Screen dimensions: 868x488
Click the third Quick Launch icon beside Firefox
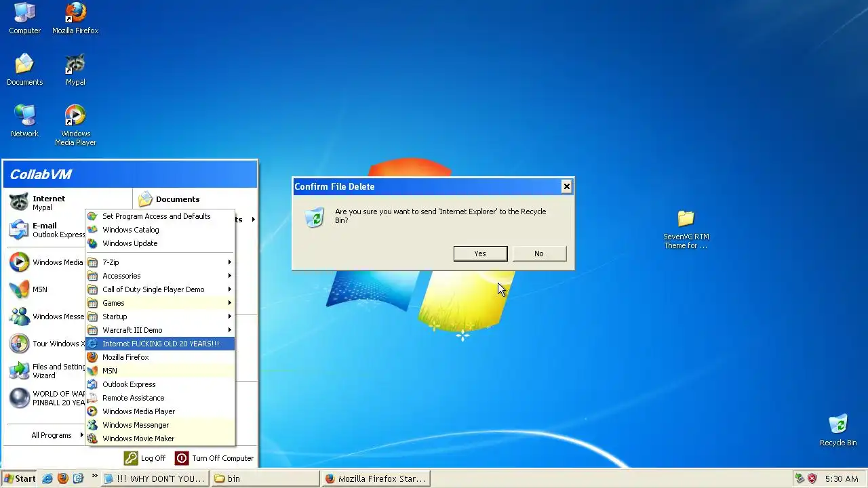coord(78,479)
